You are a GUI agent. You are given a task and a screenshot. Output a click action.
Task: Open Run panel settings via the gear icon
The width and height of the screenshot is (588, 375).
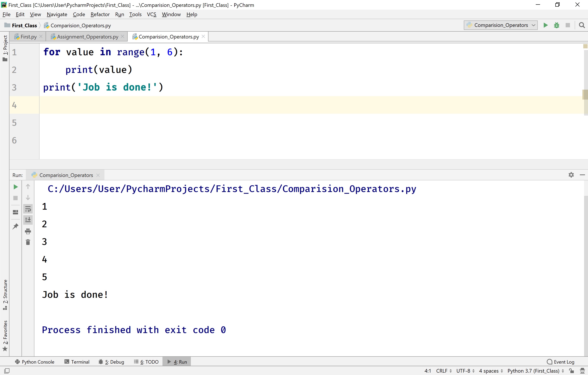(571, 175)
